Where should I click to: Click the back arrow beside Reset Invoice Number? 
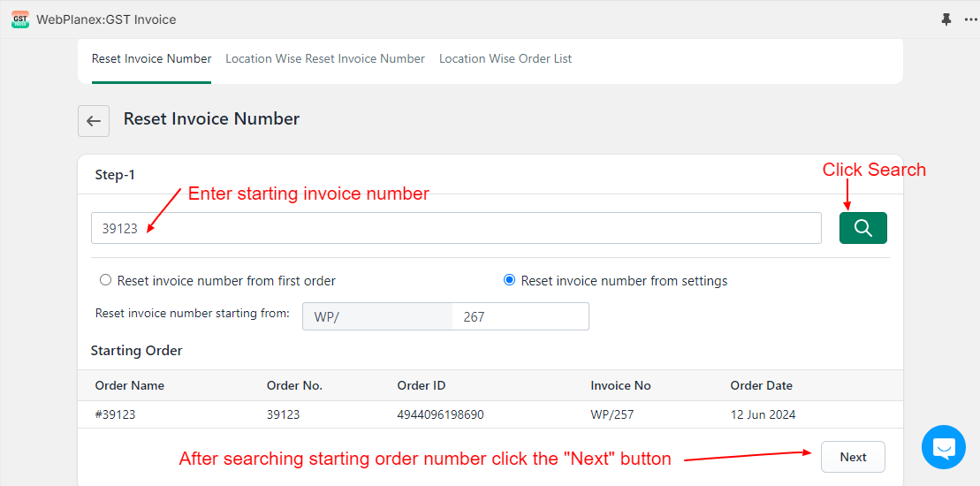click(x=94, y=121)
